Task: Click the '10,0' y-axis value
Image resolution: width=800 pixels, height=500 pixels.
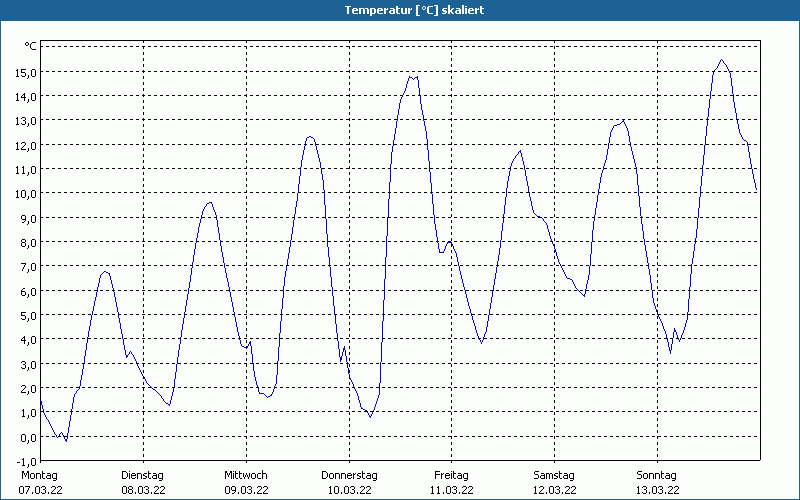Action: click(x=26, y=194)
